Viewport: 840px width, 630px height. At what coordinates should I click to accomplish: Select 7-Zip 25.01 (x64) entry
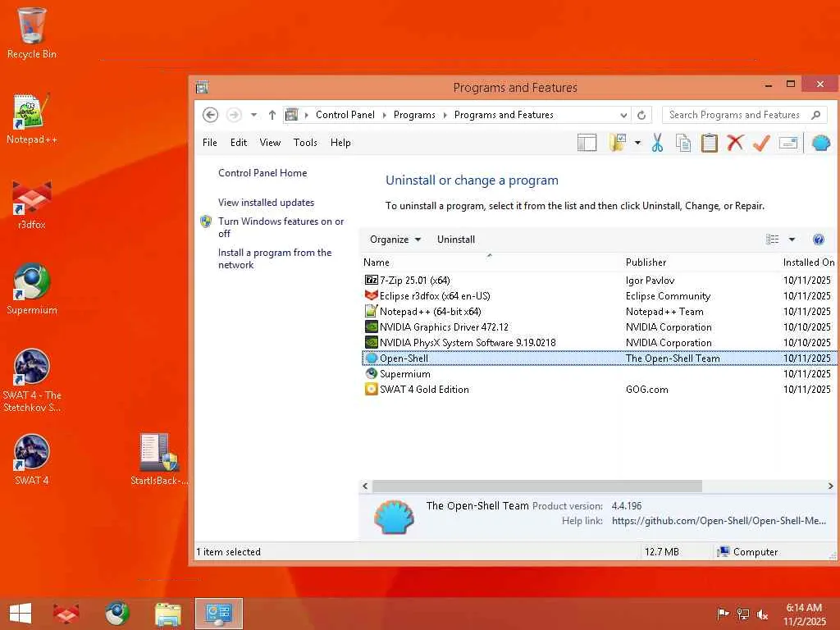tap(600, 281)
